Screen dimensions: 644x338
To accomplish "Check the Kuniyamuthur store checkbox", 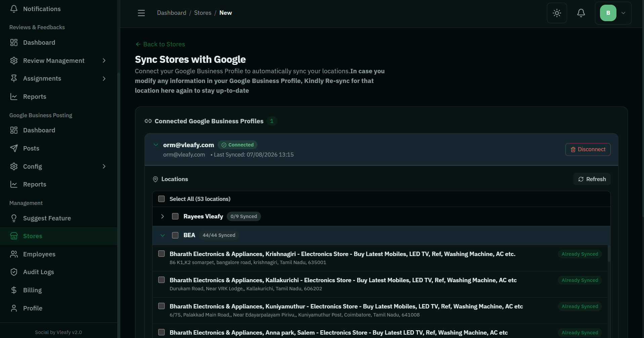I will tap(162, 306).
